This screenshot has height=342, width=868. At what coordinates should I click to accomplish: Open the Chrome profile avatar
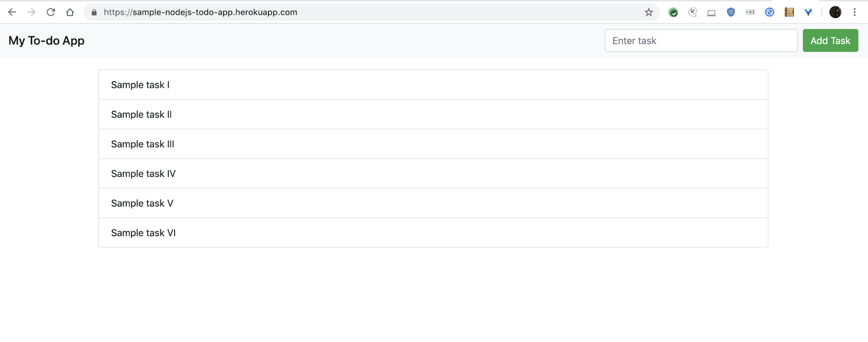(x=835, y=12)
